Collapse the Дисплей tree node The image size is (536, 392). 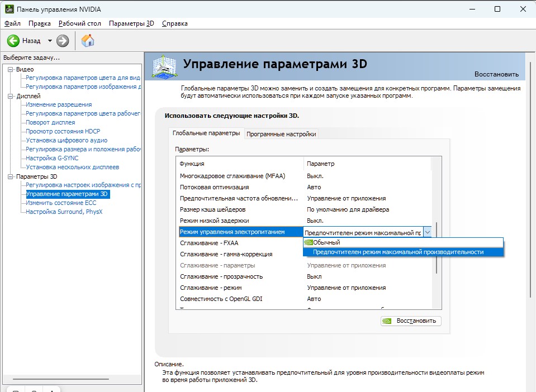[x=10, y=96]
